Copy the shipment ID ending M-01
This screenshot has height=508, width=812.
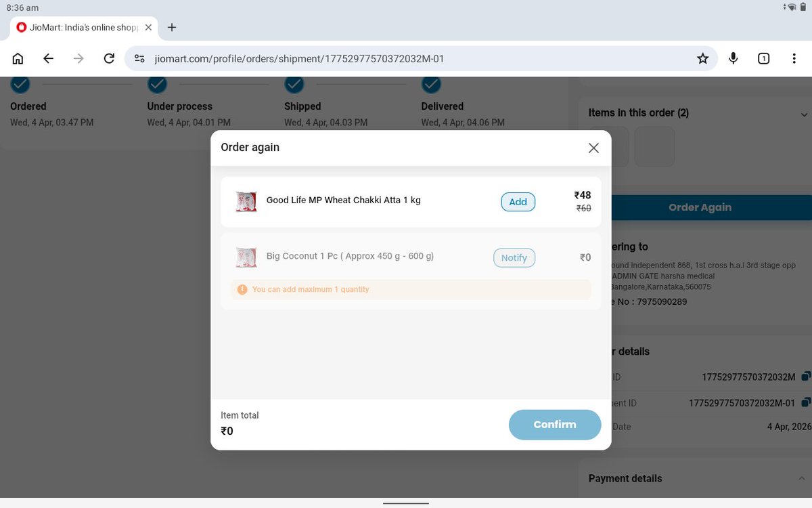[805, 402]
